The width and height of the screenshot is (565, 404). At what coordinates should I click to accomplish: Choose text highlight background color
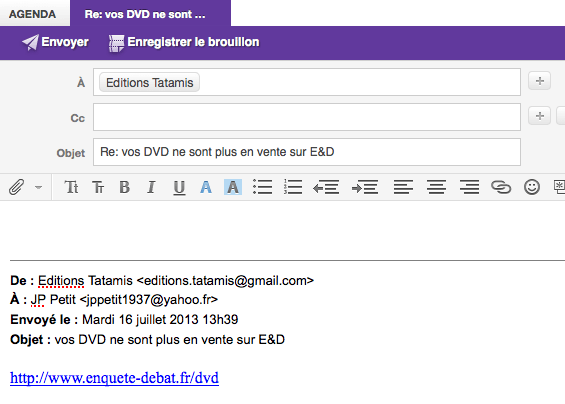(x=233, y=187)
